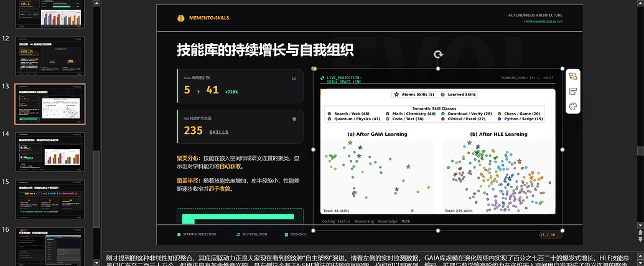The width and height of the screenshot is (644, 266).
Task: Click the Coding Skills label under chart
Action: (x=337, y=221)
